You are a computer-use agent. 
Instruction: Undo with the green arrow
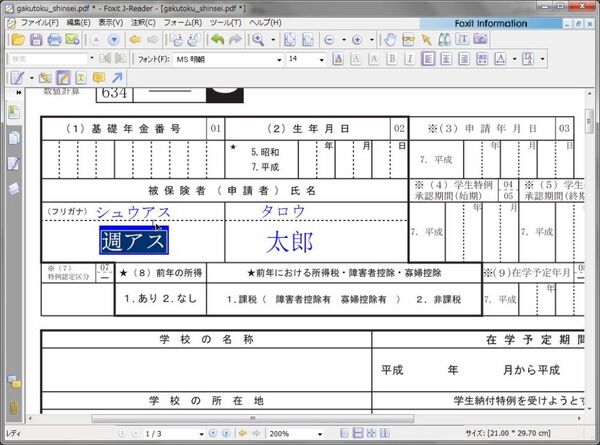pos(217,39)
